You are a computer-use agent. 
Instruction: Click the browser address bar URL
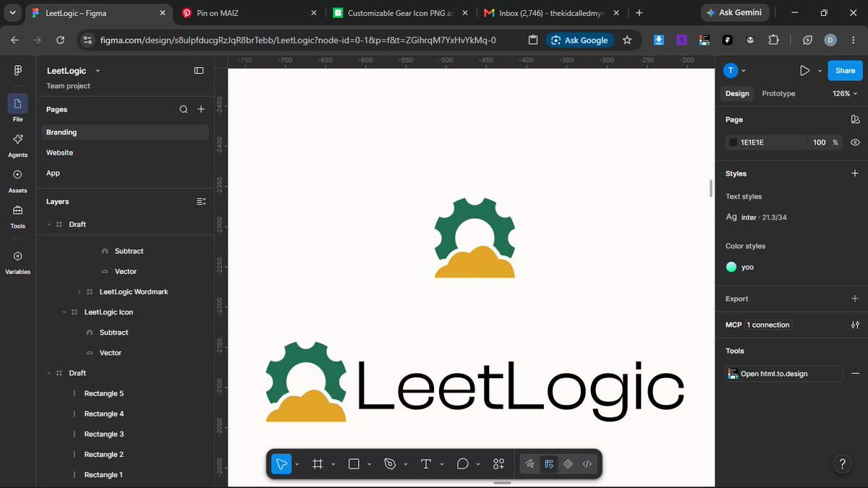pos(297,40)
